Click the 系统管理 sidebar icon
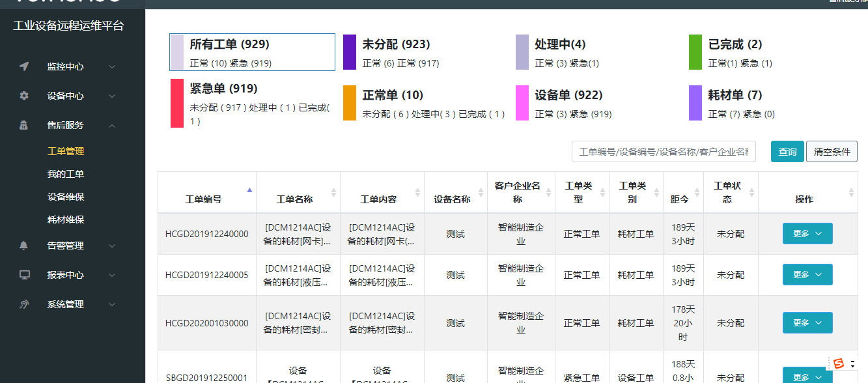The image size is (868, 383). 24,304
